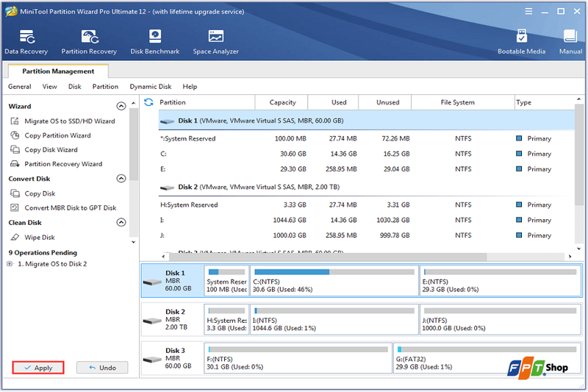Expand the Migrate OS to Disk 2 operation
Image resolution: width=588 pixels, height=392 pixels.
[10, 264]
